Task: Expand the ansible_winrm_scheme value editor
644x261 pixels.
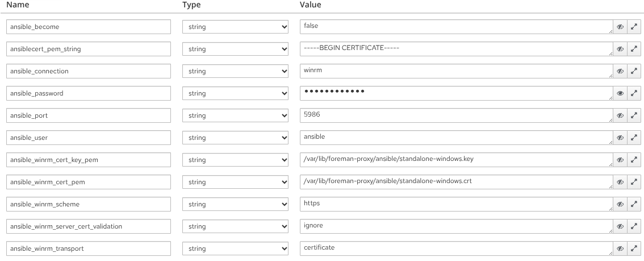Action: coord(634,204)
